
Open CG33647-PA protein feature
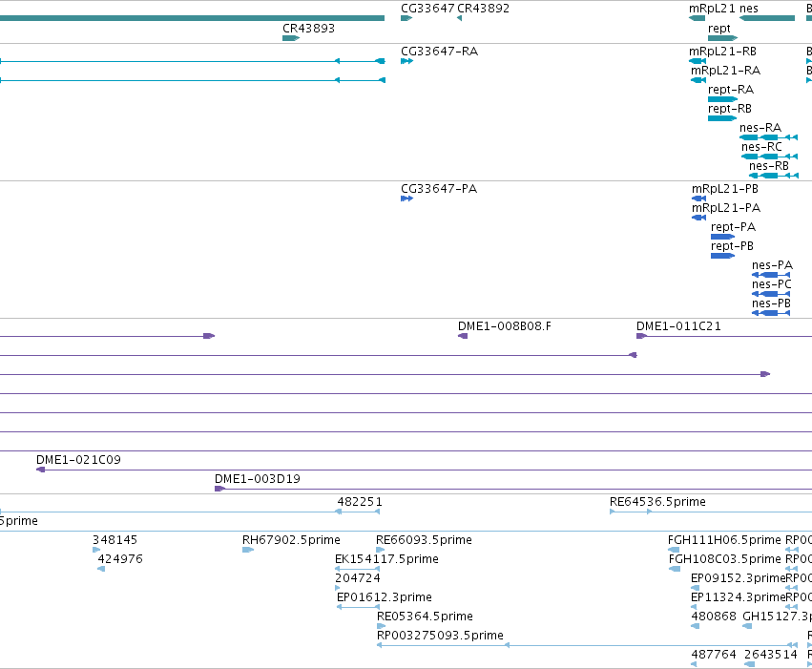click(x=439, y=189)
